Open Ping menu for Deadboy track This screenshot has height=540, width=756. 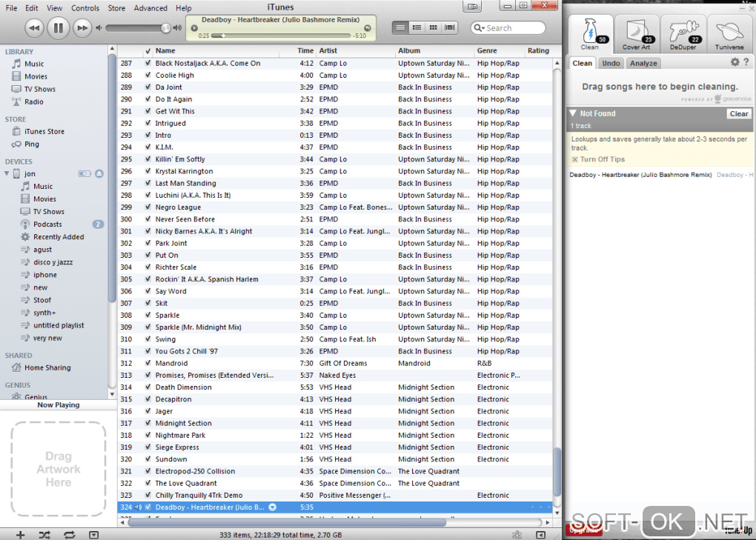[x=273, y=507]
